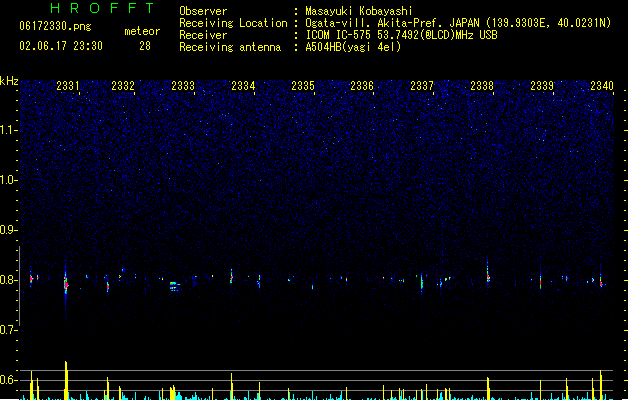629x400 pixels.
Task: Click the A504HB(yagi 4el) antenna text
Action: pos(353,47)
